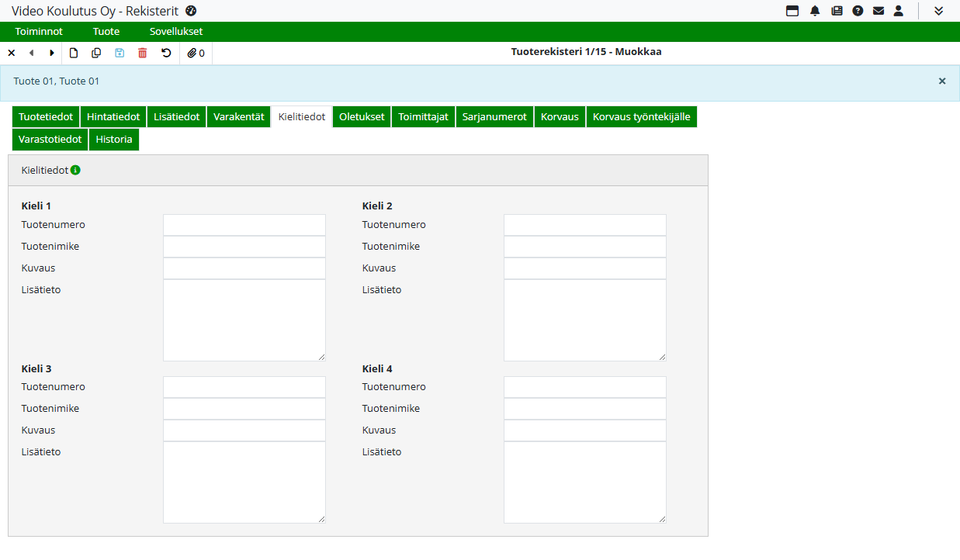Open notifications bell icon

click(x=815, y=11)
